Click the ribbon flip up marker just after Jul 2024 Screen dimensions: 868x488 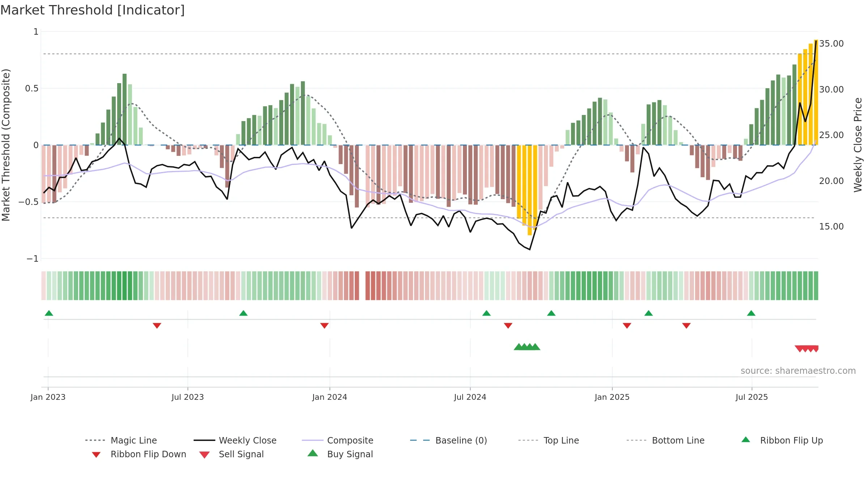486,313
